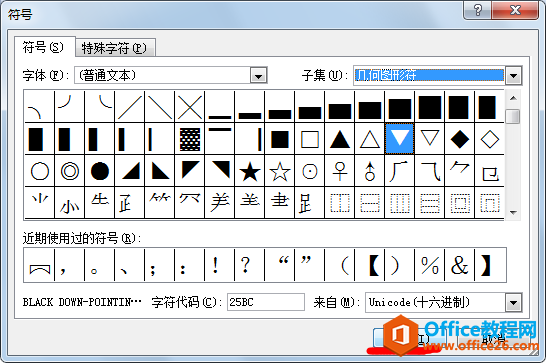Select the double circle bullseye symbol
This screenshot has height=363, width=546.
[x=70, y=171]
